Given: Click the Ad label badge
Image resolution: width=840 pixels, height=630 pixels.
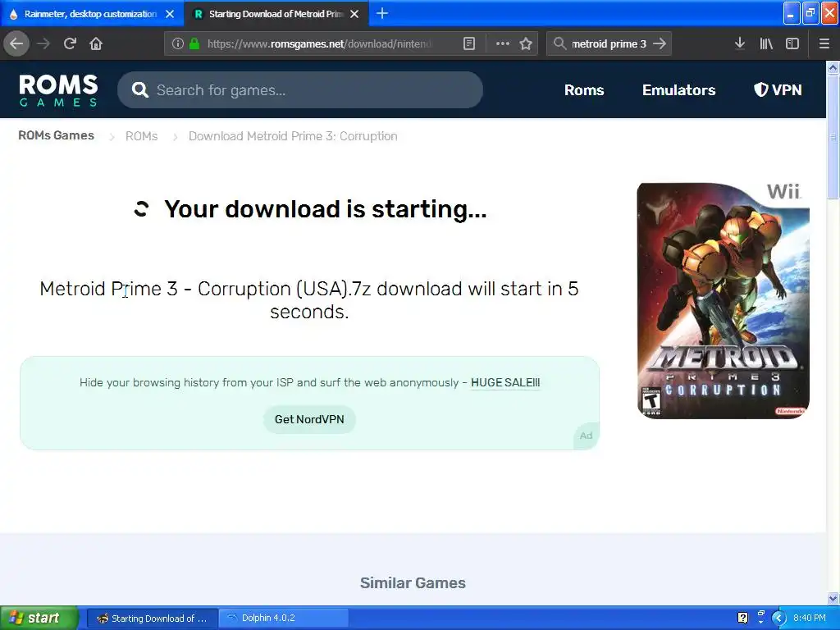Looking at the screenshot, I should [586, 436].
